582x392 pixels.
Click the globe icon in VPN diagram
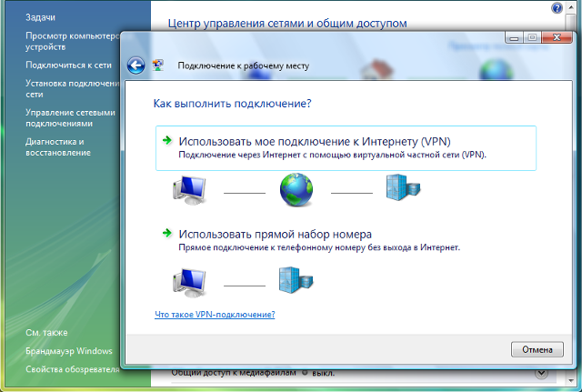coord(296,190)
